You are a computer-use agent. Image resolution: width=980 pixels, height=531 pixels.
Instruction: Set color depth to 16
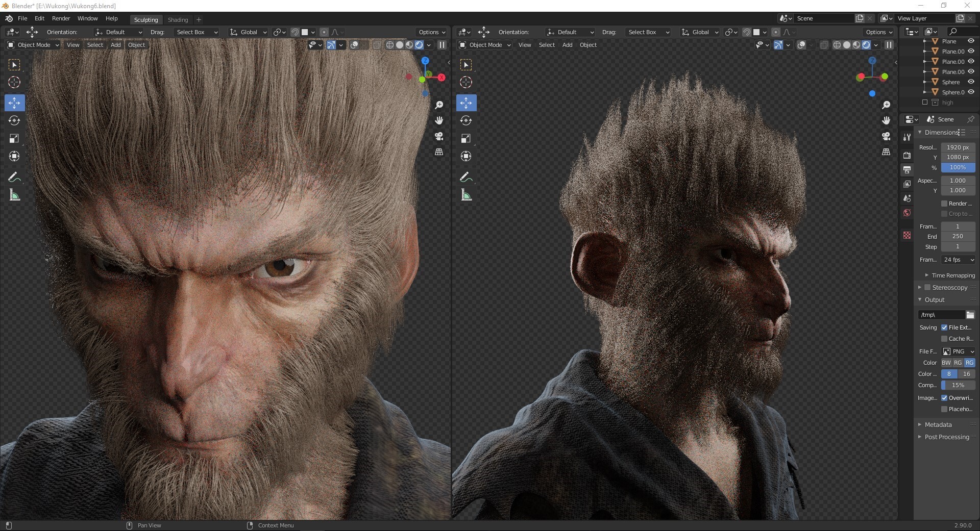(966, 374)
